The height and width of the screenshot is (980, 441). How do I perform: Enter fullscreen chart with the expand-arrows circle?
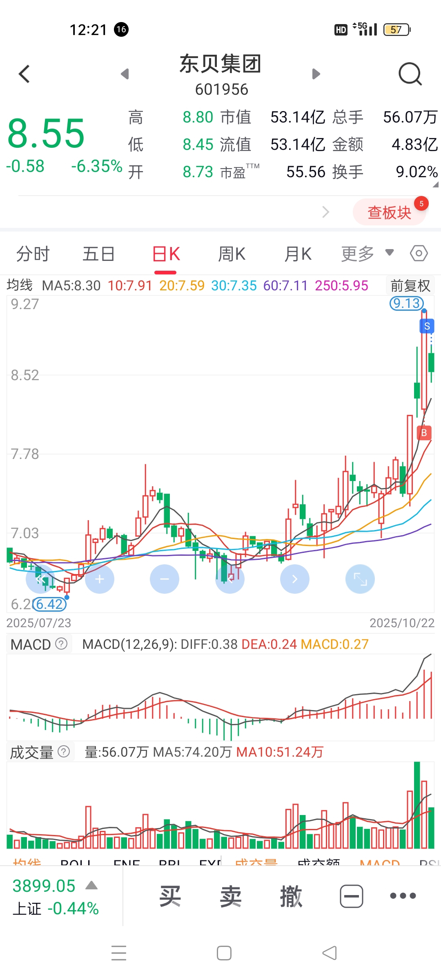click(x=360, y=579)
